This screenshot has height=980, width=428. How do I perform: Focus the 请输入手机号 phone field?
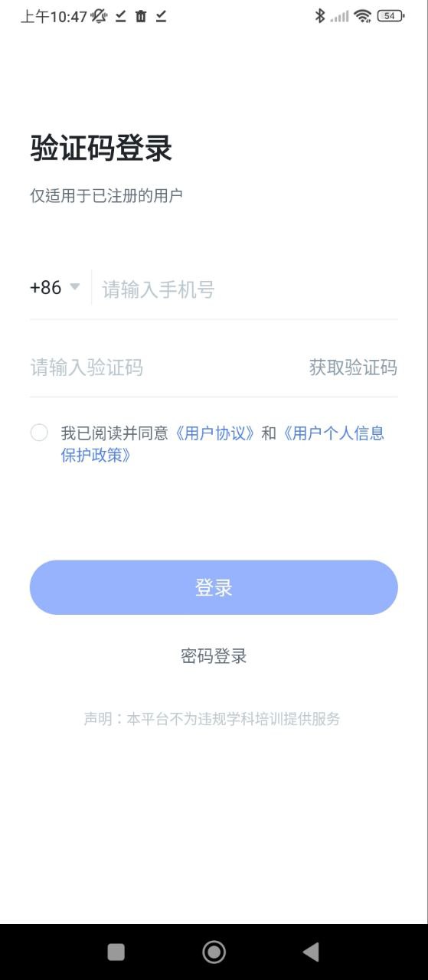(x=250, y=289)
